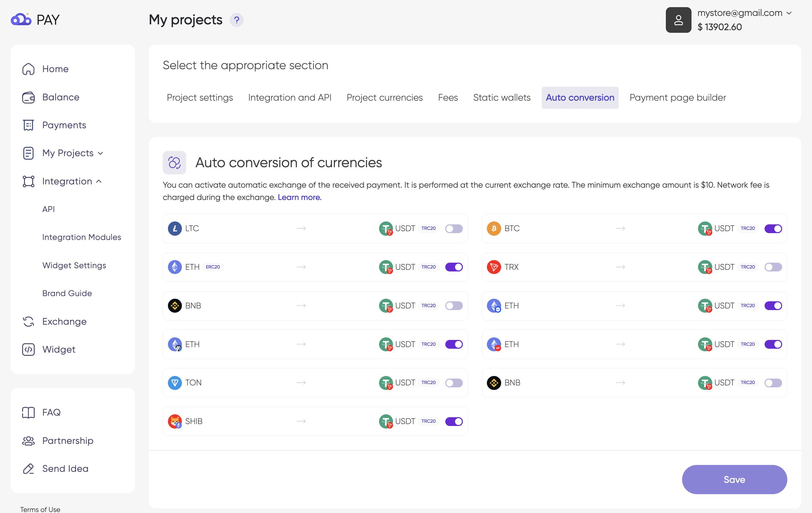Click the Payments receipt icon

28,125
